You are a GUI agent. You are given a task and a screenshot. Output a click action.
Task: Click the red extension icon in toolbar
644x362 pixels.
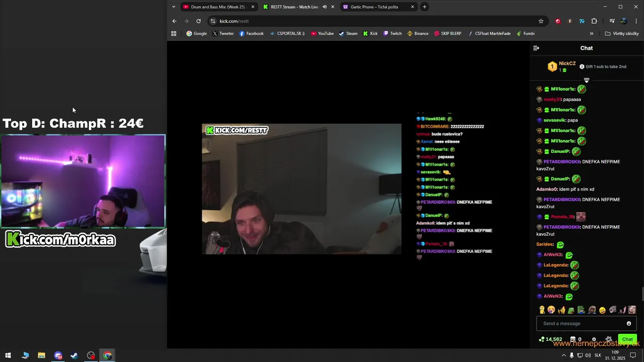[557, 21]
